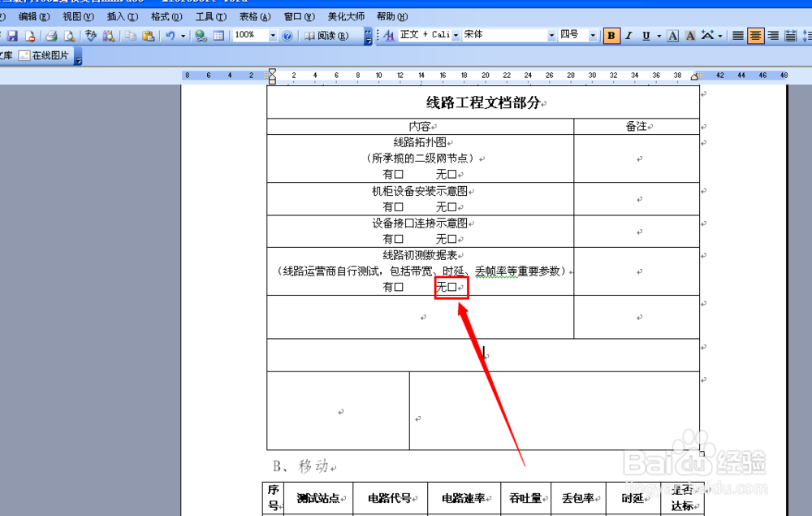Click the document permission icon
Screen dimensions: 812x516
pyautogui.click(x=30, y=36)
